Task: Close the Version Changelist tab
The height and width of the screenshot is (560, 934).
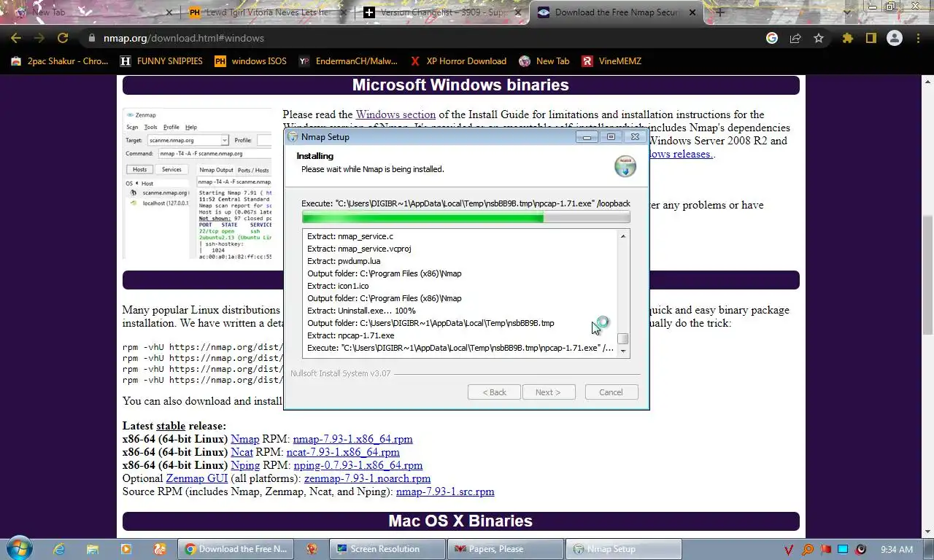Action: 518,12
